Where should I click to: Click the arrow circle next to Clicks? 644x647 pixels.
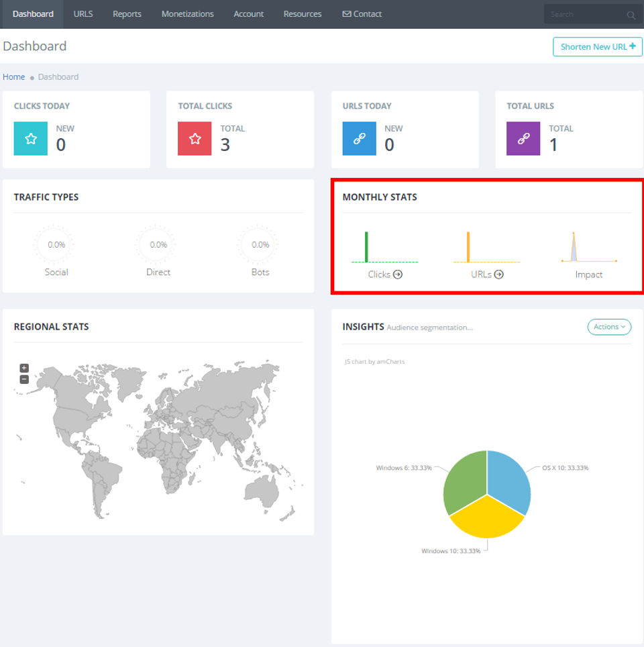[x=398, y=275]
